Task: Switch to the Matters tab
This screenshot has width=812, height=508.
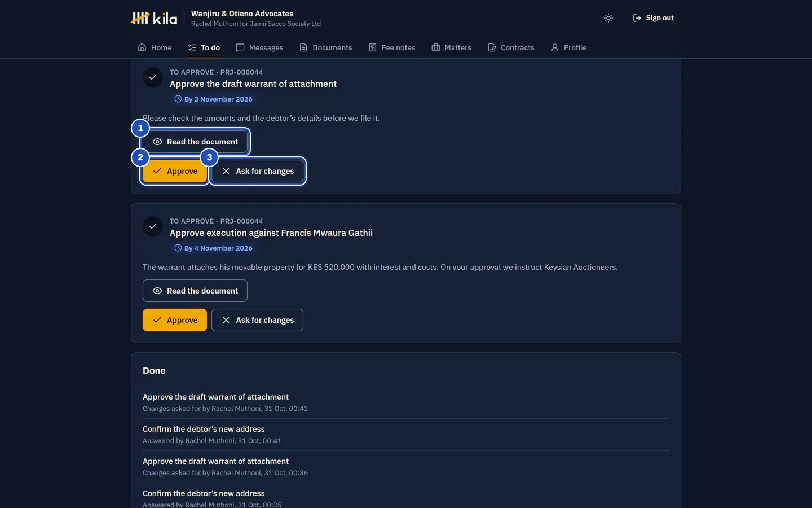Action: coord(451,47)
